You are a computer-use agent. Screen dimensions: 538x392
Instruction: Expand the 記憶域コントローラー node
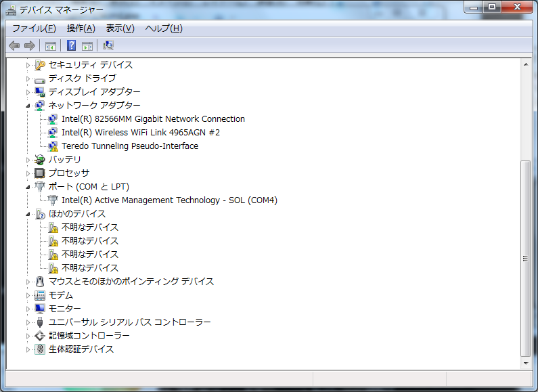(28, 336)
